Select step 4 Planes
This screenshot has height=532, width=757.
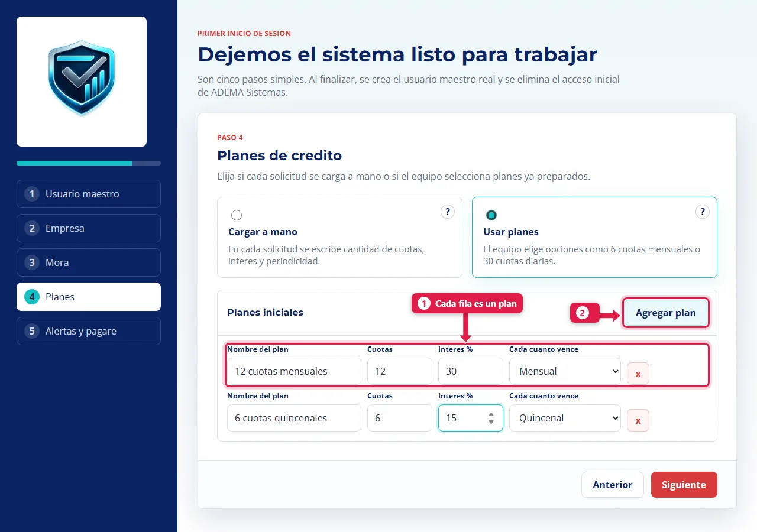pos(89,297)
